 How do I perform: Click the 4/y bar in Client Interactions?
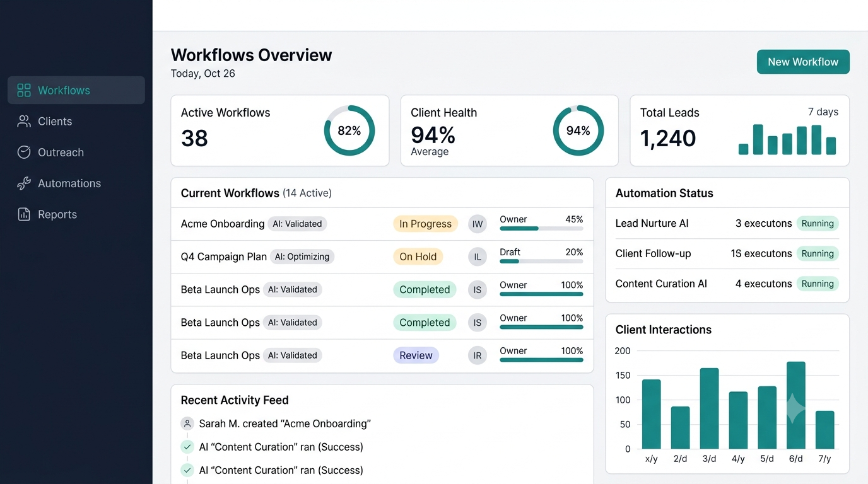pyautogui.click(x=739, y=420)
